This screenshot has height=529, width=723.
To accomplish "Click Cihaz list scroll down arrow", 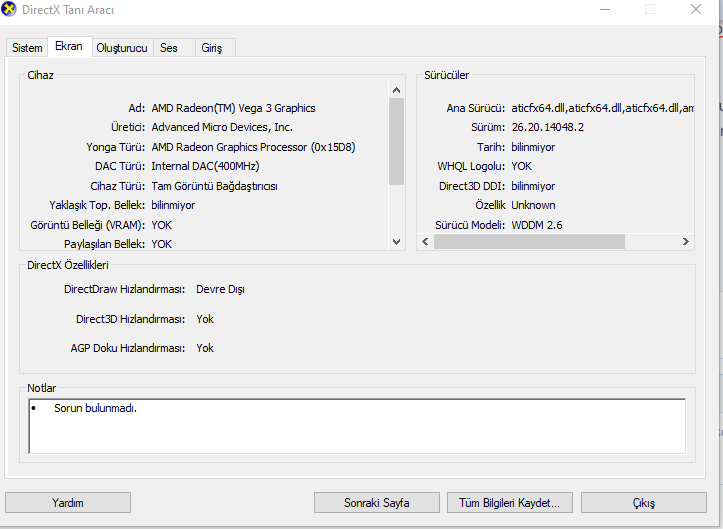I will [396, 242].
